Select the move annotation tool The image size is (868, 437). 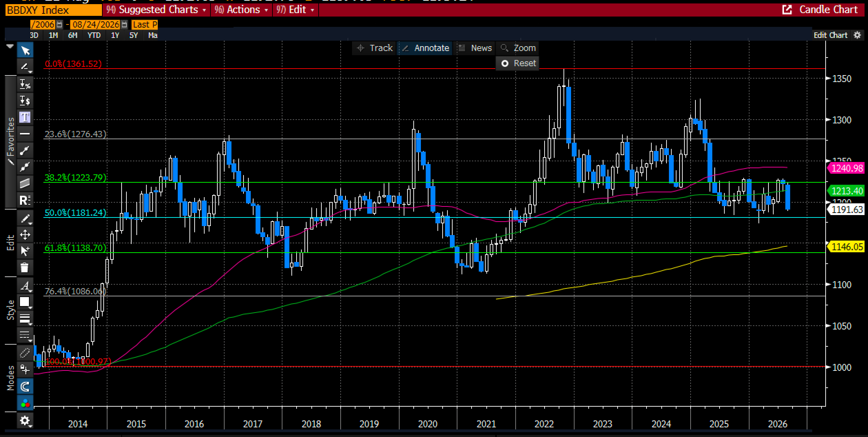click(x=25, y=235)
